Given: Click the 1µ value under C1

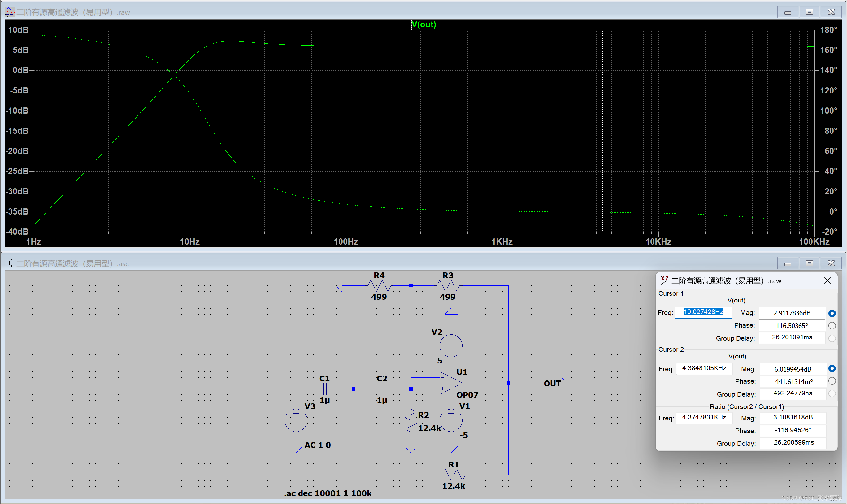Looking at the screenshot, I should (325, 400).
